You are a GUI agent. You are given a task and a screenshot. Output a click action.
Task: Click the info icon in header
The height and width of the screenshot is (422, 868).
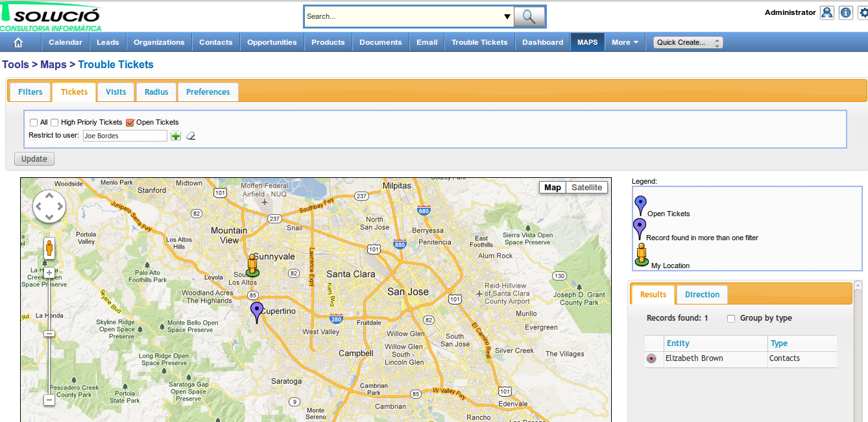pos(846,13)
